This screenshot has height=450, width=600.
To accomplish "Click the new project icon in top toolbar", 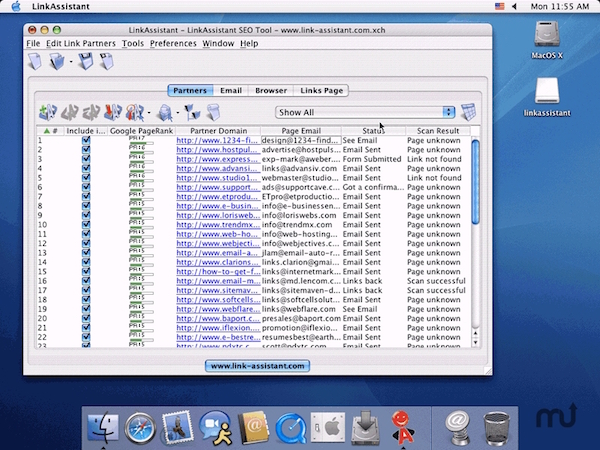I will coord(35,63).
